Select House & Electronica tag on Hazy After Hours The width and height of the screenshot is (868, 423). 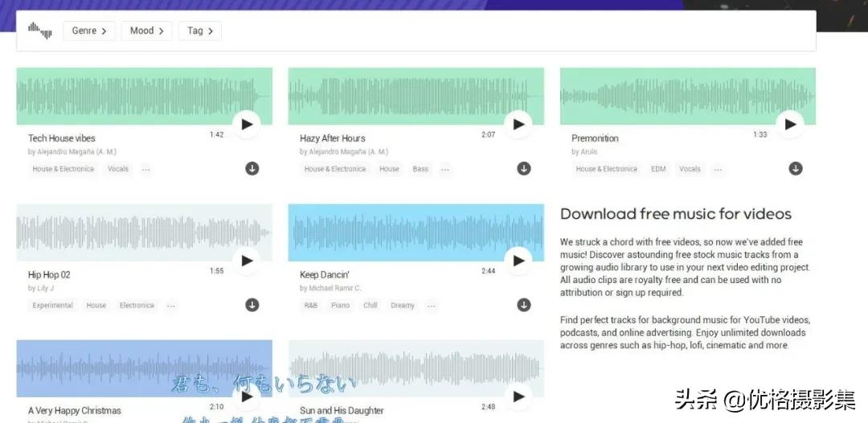(335, 170)
